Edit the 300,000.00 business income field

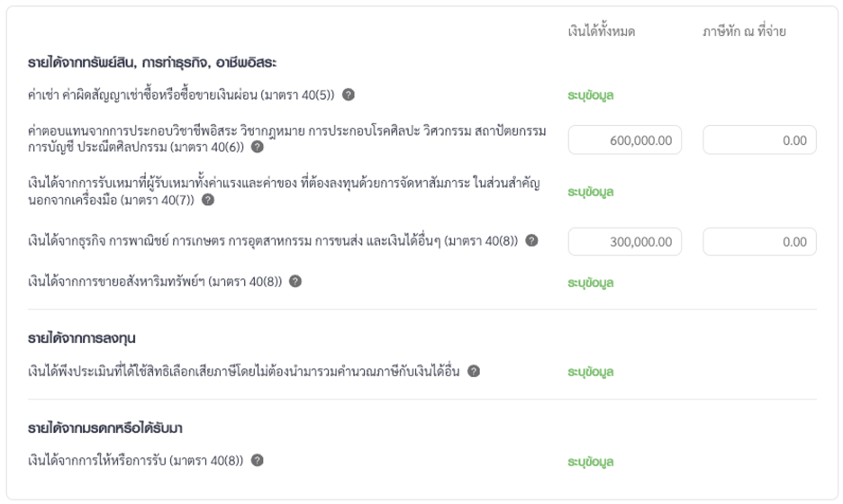(x=625, y=242)
